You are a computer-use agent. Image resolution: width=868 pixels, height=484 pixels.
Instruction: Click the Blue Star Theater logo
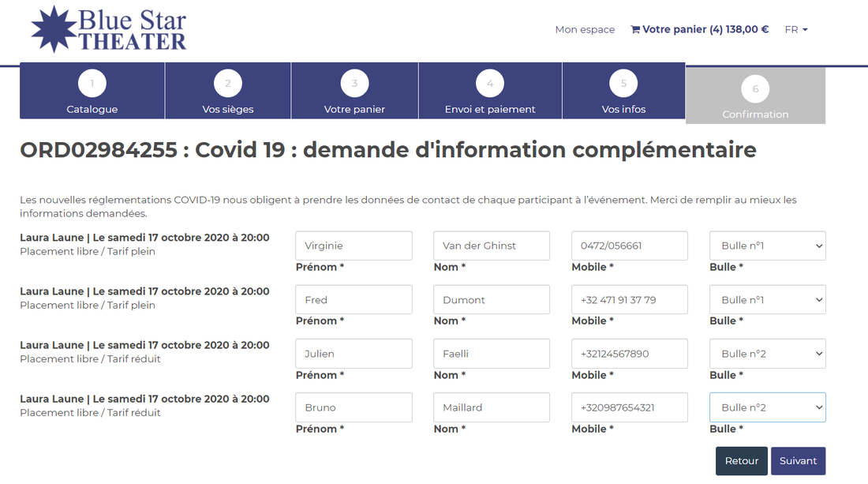point(109,29)
